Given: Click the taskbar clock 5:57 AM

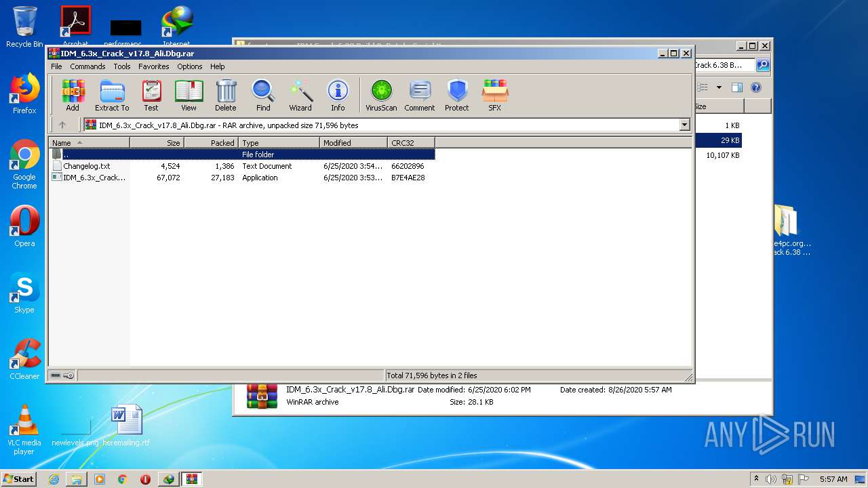Looking at the screenshot, I should point(833,479).
